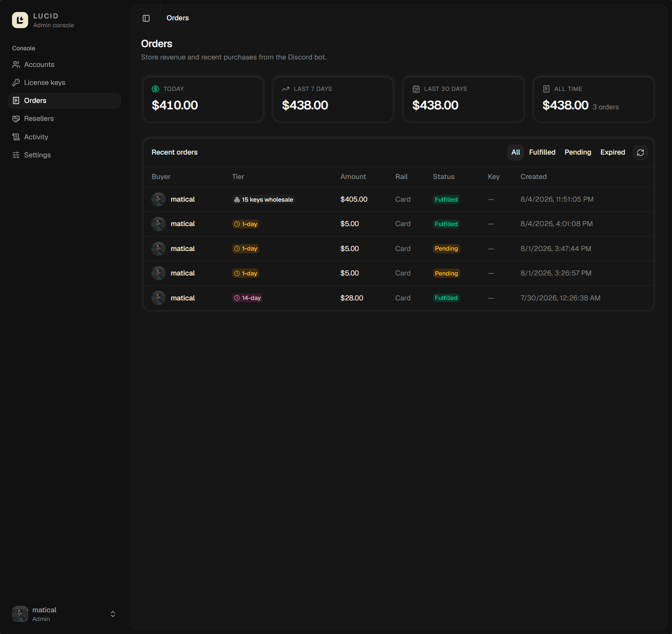
Task: Click the Amount column header
Action: tap(353, 177)
